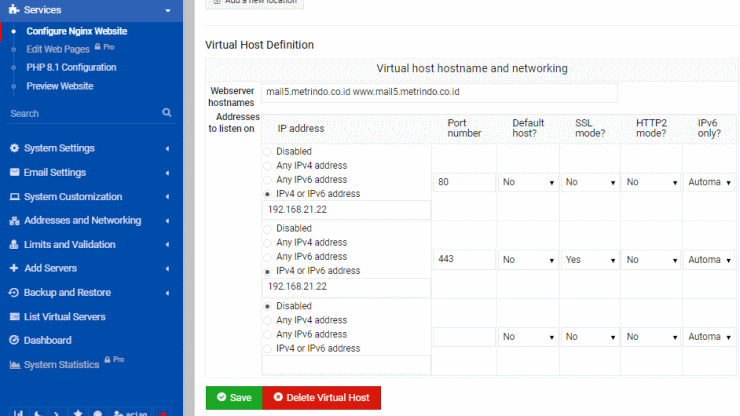This screenshot has width=740, height=416.
Task: Click the Backup and Restore history icon
Action: click(14, 293)
